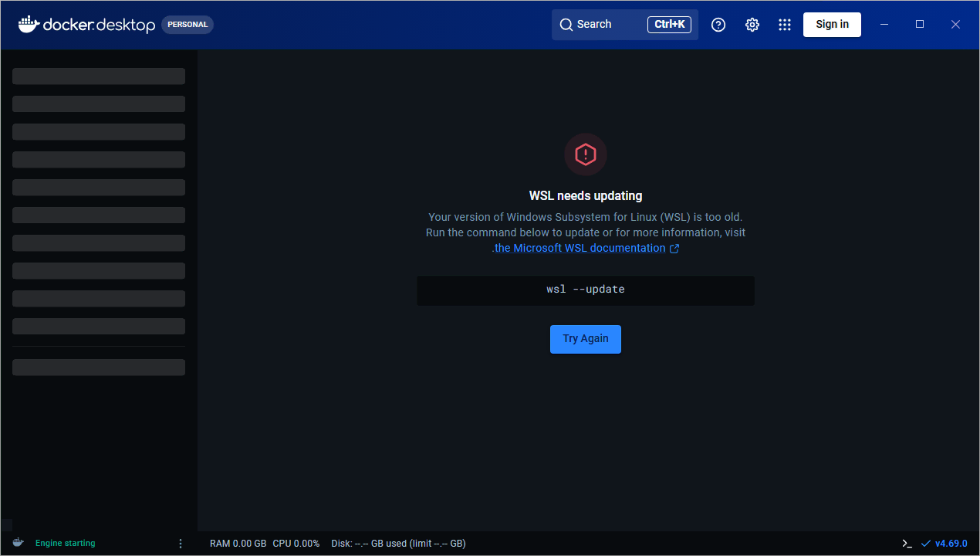This screenshot has height=556, width=980.
Task: Open the terminal icon in status bar
Action: coord(907,544)
